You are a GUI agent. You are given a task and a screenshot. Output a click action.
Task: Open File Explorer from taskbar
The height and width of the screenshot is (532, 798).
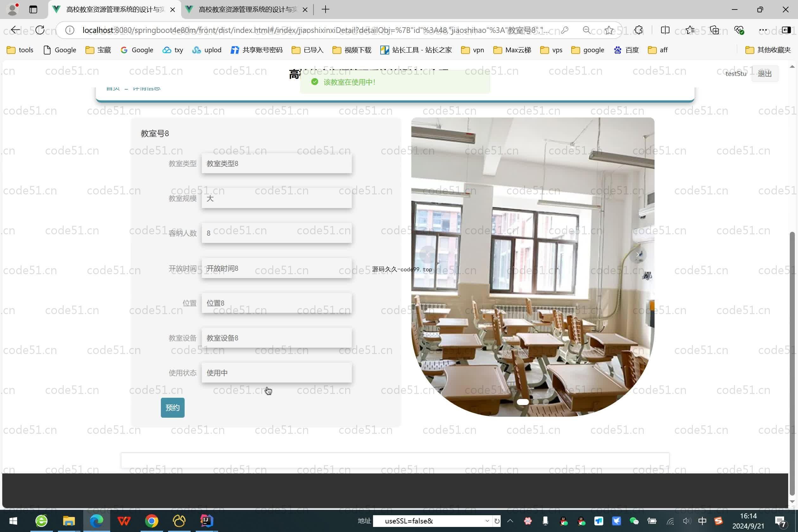pos(69,521)
